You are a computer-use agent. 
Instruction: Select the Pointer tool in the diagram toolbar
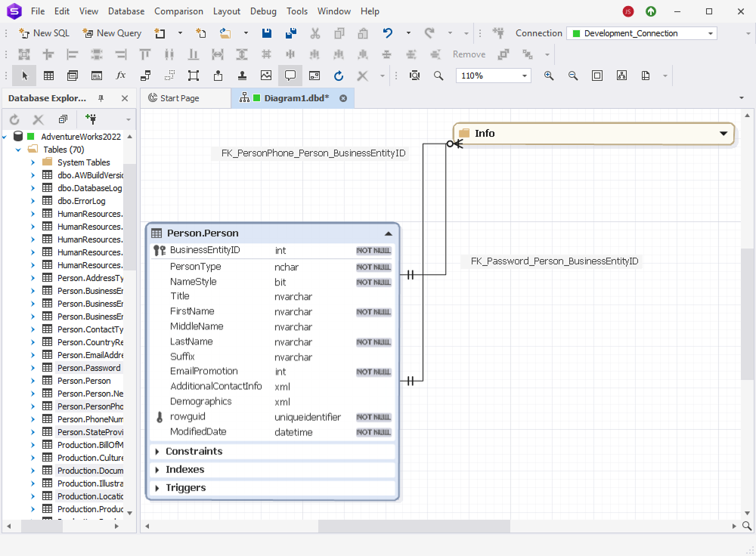click(x=23, y=76)
